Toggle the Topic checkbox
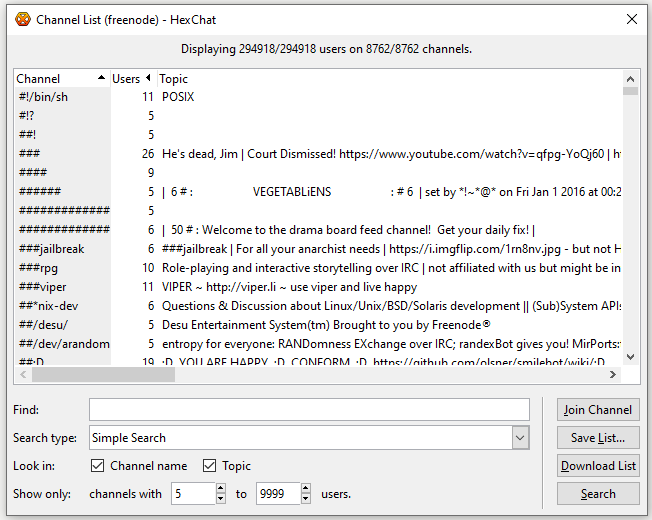 tap(209, 466)
